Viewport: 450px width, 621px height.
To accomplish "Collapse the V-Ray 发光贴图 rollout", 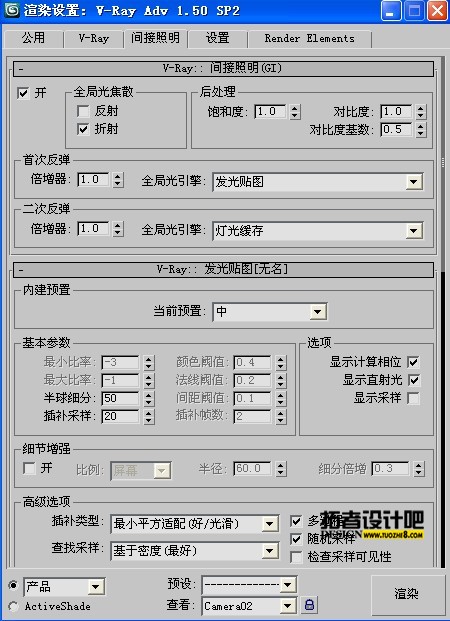I will (x=223, y=270).
